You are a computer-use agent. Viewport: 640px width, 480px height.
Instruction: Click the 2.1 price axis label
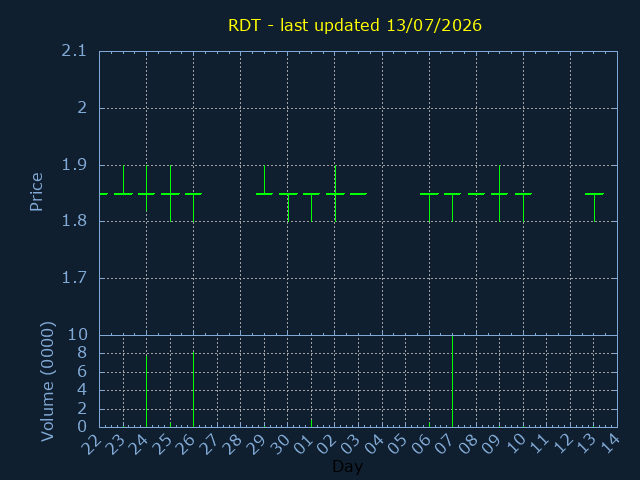click(74, 51)
